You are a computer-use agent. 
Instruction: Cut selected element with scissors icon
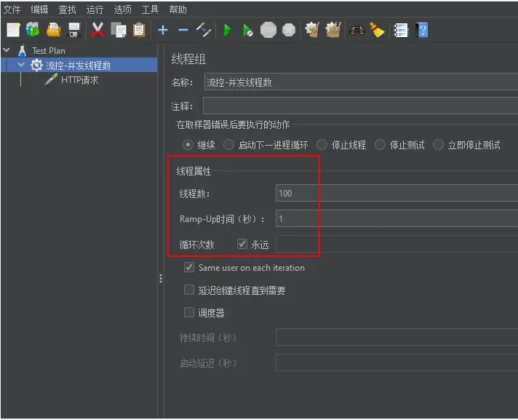coord(97,30)
